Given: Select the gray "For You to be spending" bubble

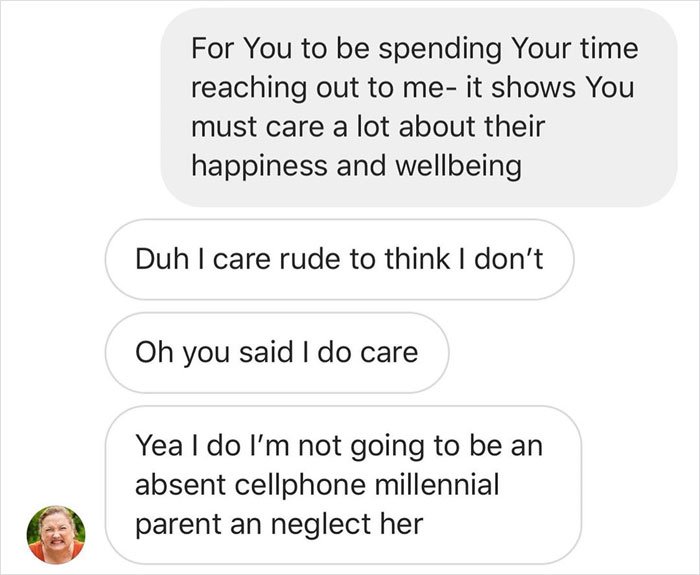Looking at the screenshot, I should pos(419,108).
